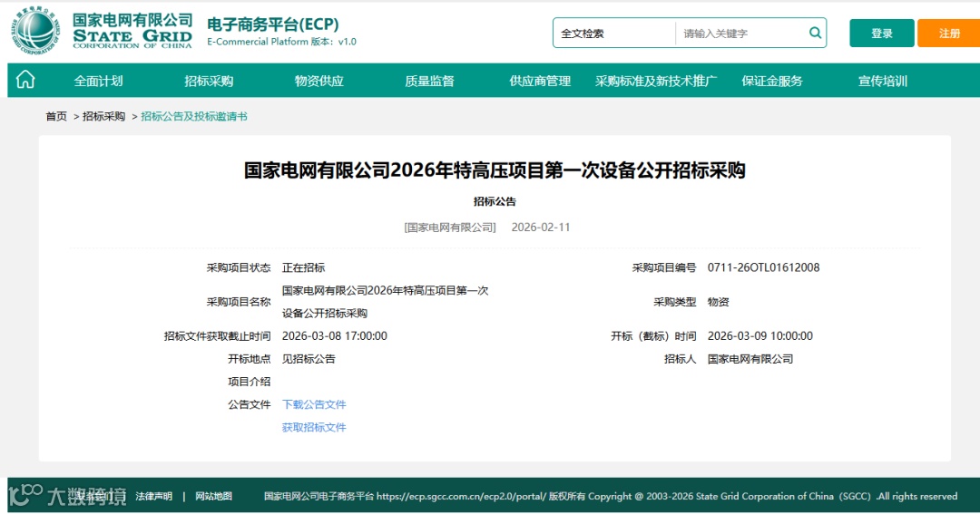This screenshot has width=980, height=514.
Task: Open the 质量监督 menu
Action: pos(429,81)
